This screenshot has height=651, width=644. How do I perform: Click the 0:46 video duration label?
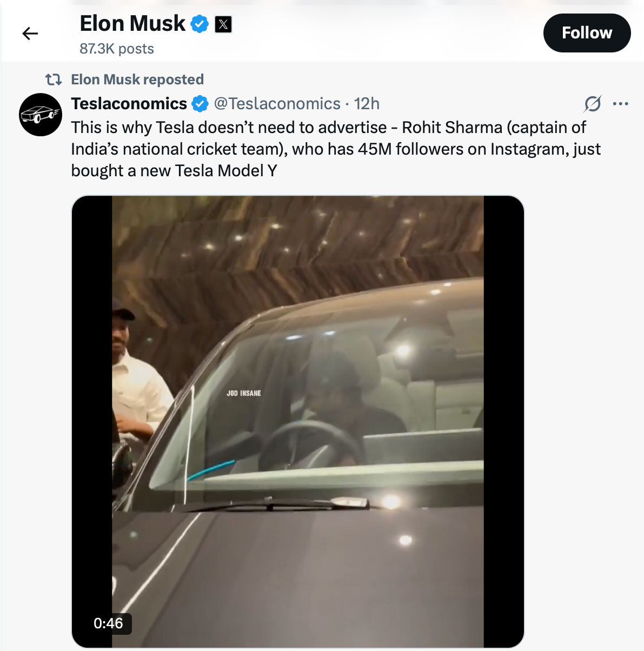click(108, 623)
